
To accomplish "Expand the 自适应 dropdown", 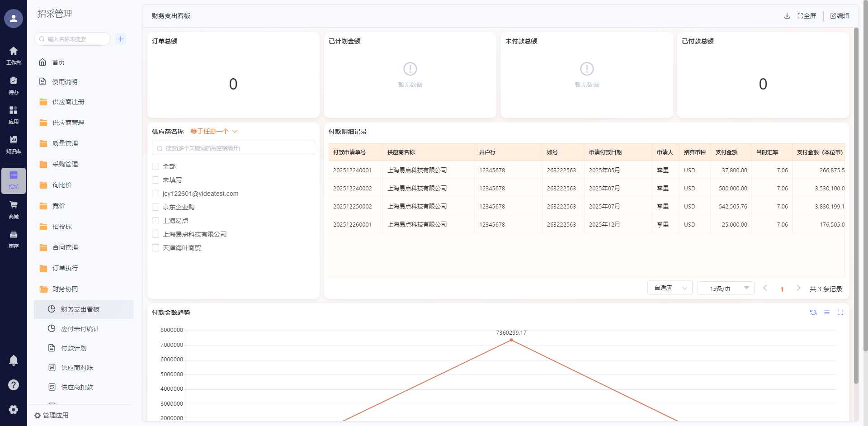I will (670, 288).
